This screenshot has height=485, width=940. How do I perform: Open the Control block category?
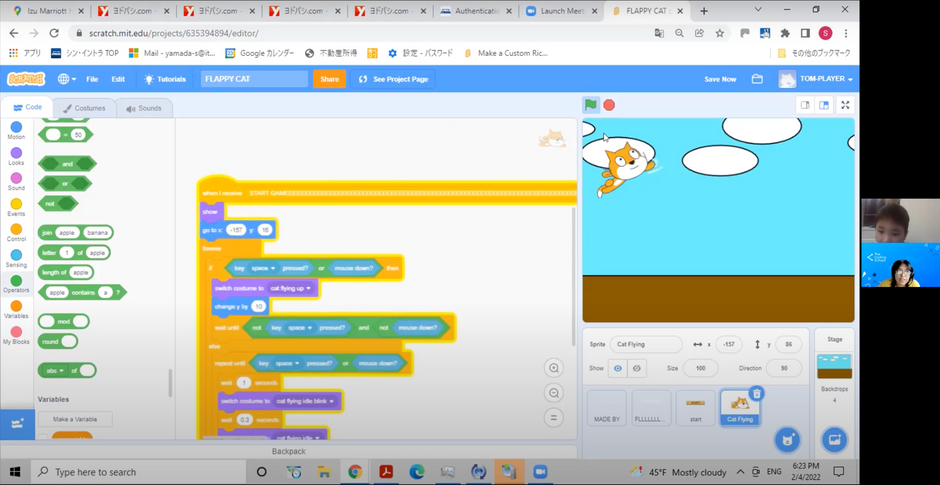click(x=16, y=233)
